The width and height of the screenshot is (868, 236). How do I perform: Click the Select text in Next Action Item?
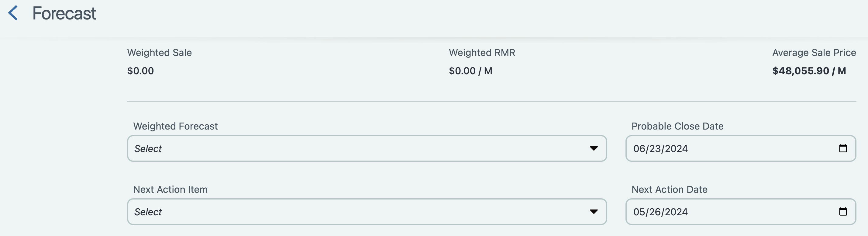(x=148, y=212)
